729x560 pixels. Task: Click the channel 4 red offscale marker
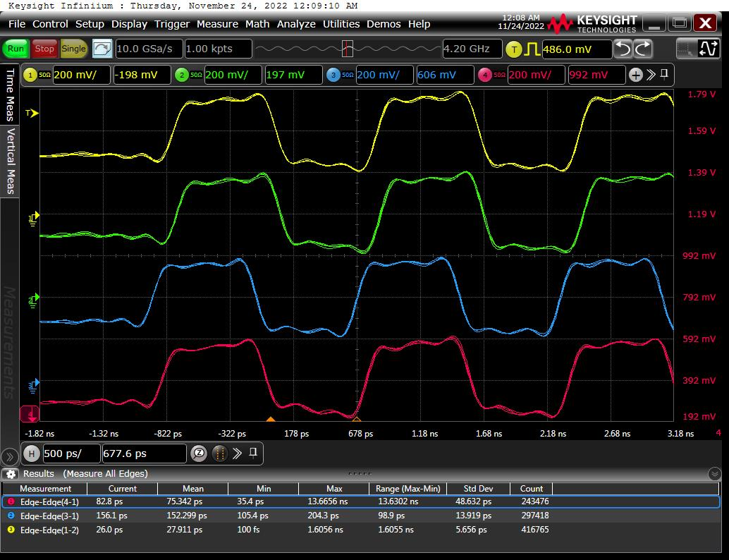pyautogui.click(x=30, y=414)
